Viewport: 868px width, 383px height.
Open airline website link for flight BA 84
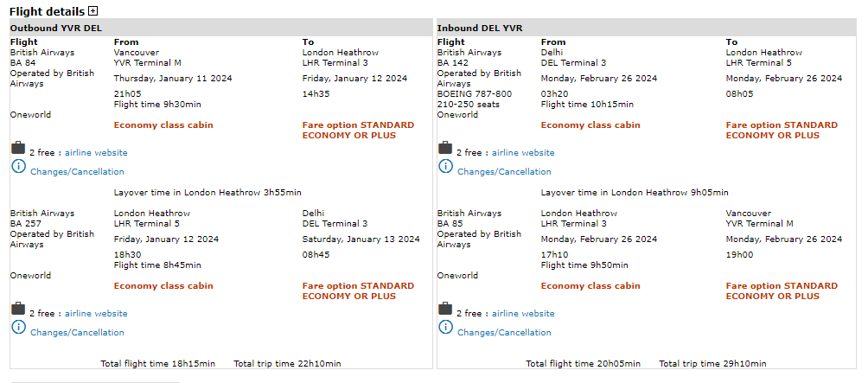[96, 153]
